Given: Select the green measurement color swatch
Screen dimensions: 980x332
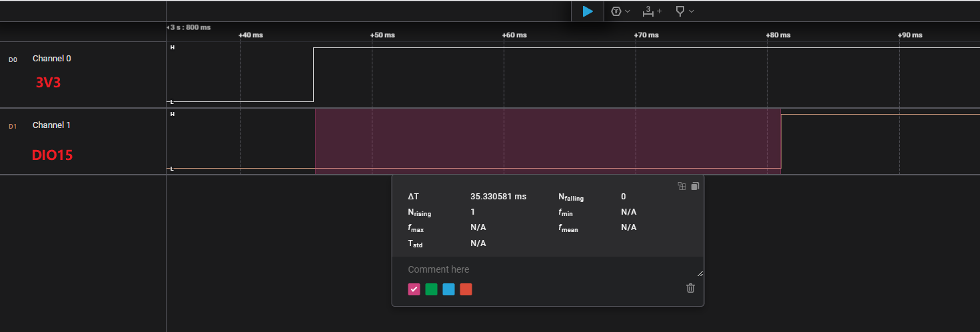Looking at the screenshot, I should [x=431, y=289].
